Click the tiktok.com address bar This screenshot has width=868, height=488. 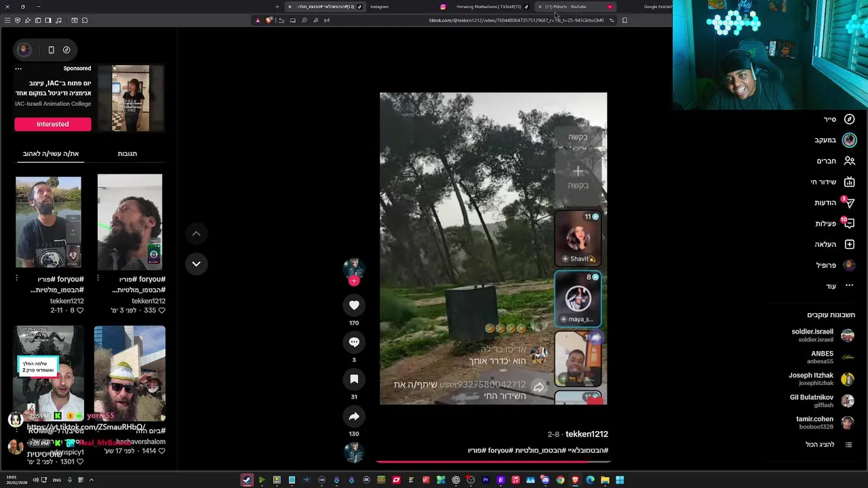click(515, 20)
